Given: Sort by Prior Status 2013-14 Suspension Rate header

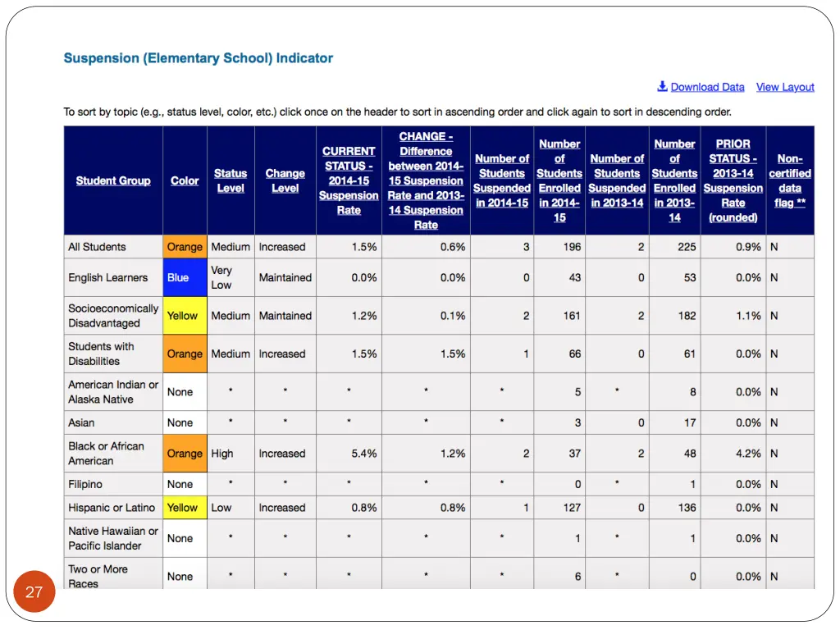Looking at the screenshot, I should (x=733, y=180).
